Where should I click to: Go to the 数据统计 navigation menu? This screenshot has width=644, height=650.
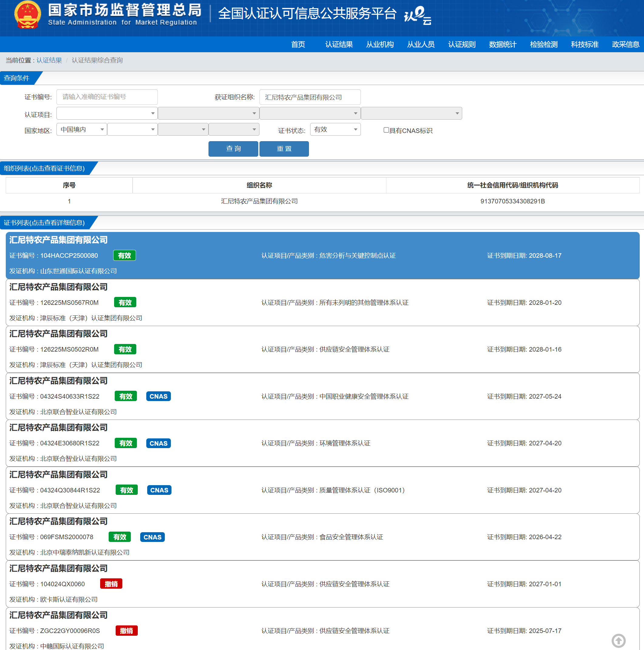[502, 44]
